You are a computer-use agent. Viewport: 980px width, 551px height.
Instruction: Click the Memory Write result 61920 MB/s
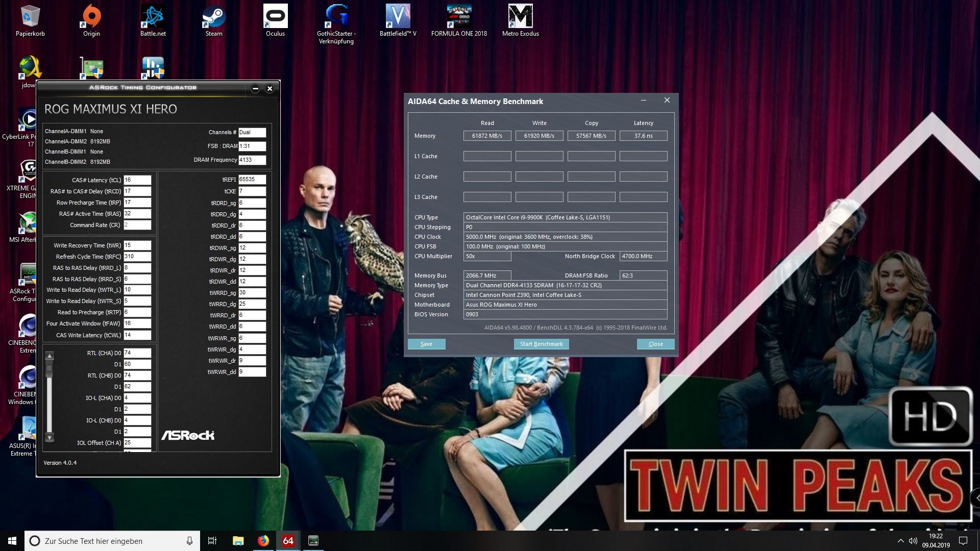[x=539, y=136]
